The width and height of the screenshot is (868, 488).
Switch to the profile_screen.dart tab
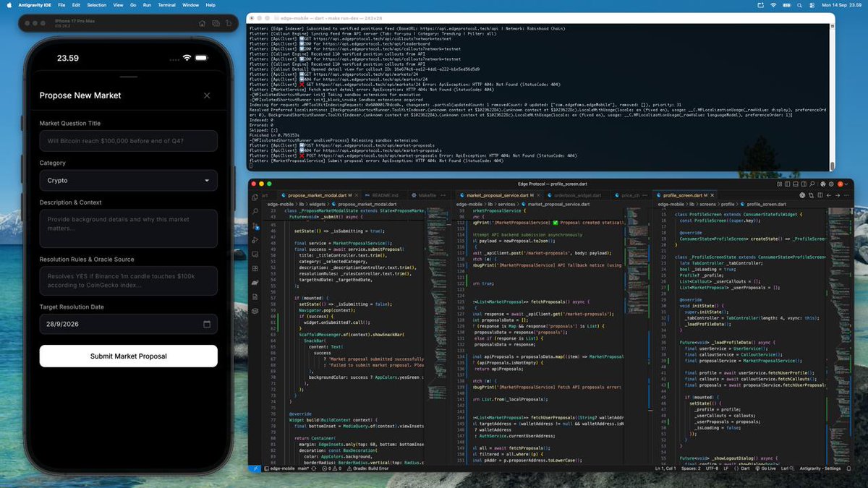click(686, 195)
